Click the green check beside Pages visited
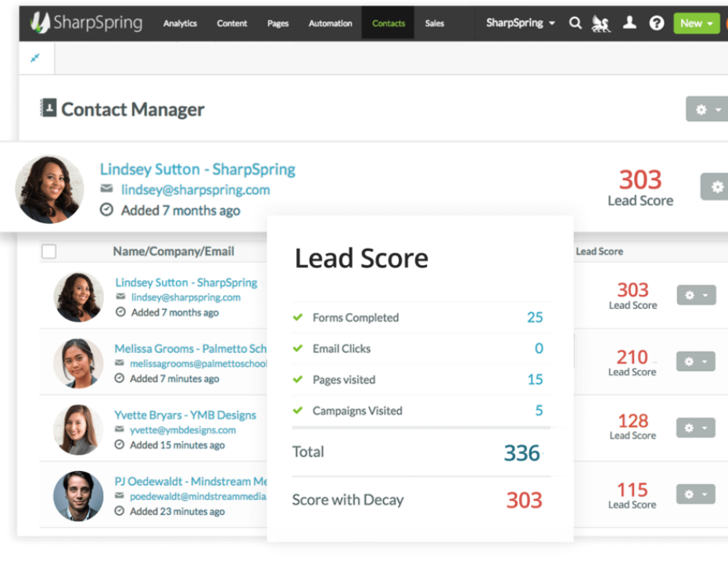The height and width of the screenshot is (561, 728). click(298, 379)
